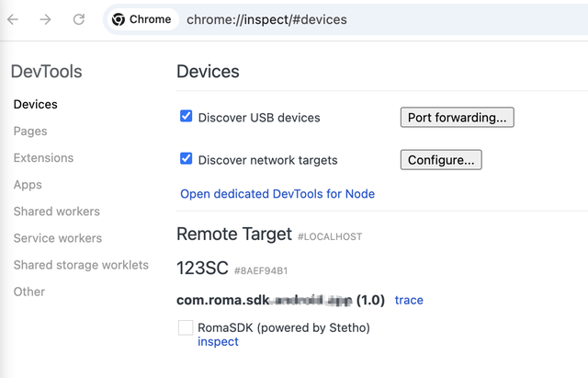This screenshot has width=588, height=378.
Task: Click the RomaSDK target thumbnail box
Action: tap(186, 327)
